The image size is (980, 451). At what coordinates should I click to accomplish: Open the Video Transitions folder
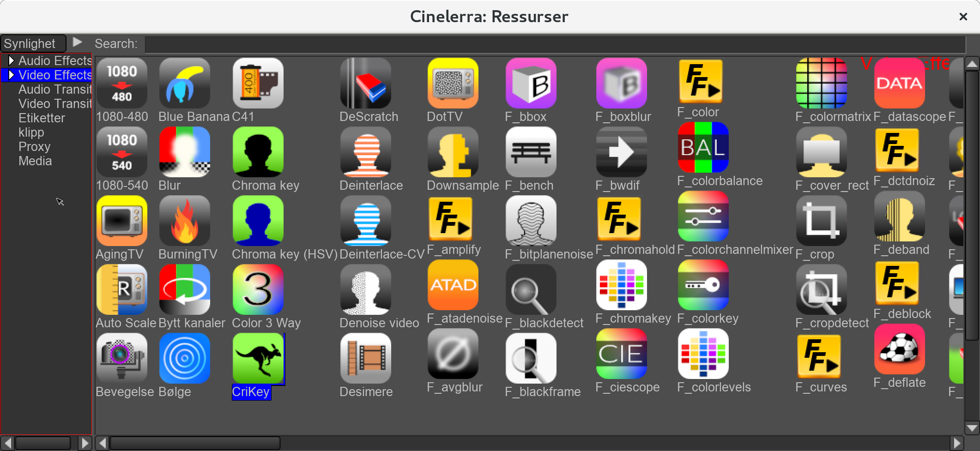(x=54, y=103)
